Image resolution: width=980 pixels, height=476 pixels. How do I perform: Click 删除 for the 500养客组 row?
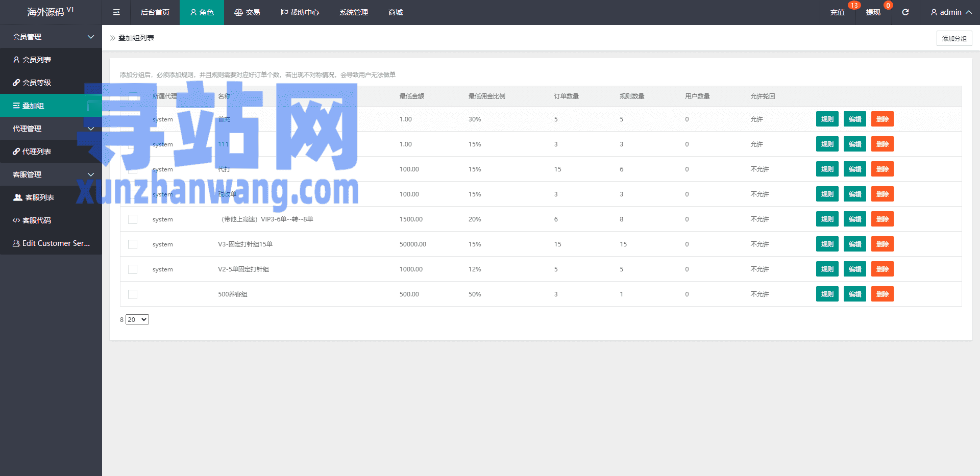(882, 294)
